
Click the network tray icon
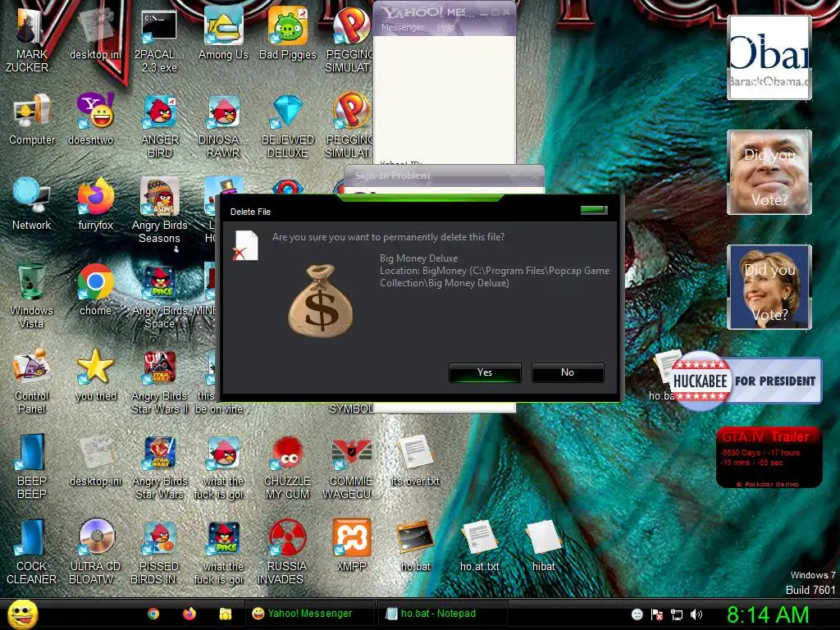click(x=677, y=614)
